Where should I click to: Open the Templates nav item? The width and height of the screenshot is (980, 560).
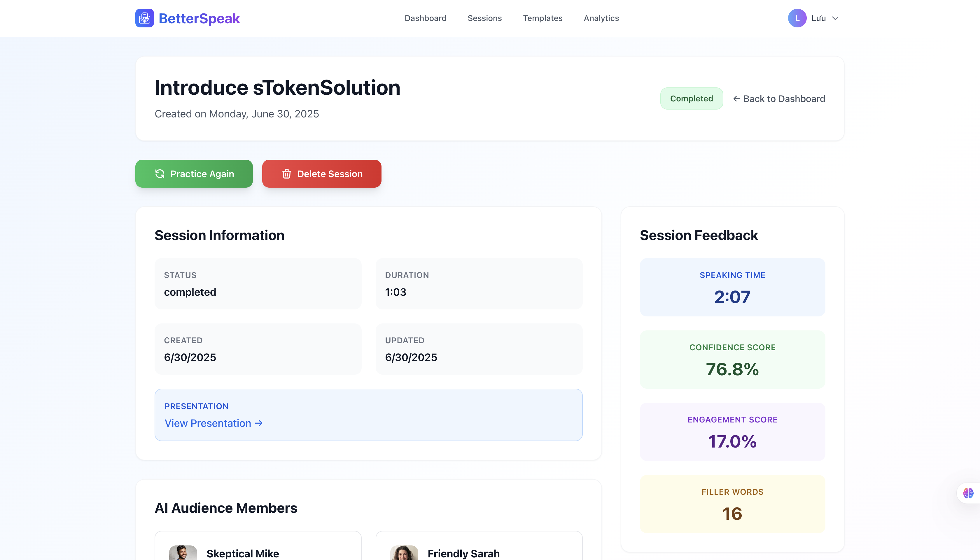pos(542,18)
